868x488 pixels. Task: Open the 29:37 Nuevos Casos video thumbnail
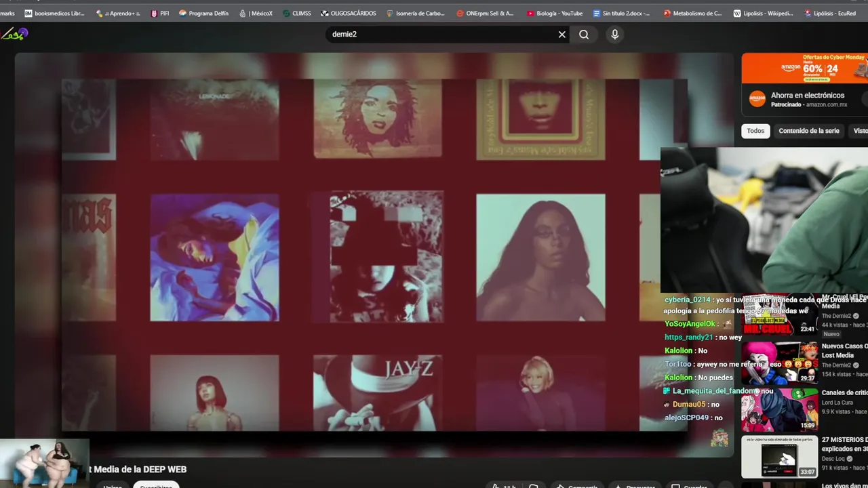pos(779,363)
